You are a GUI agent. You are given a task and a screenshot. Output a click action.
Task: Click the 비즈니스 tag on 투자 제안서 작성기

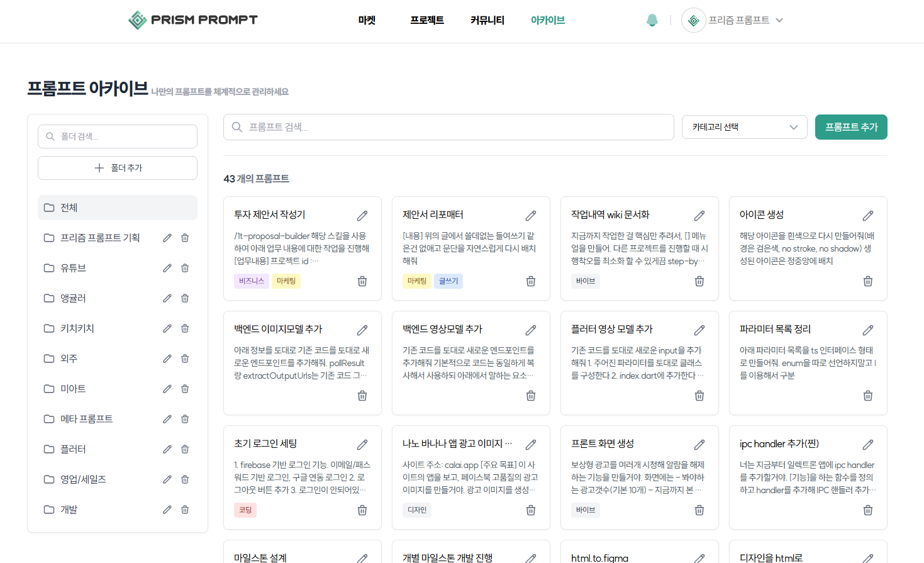pyautogui.click(x=252, y=281)
